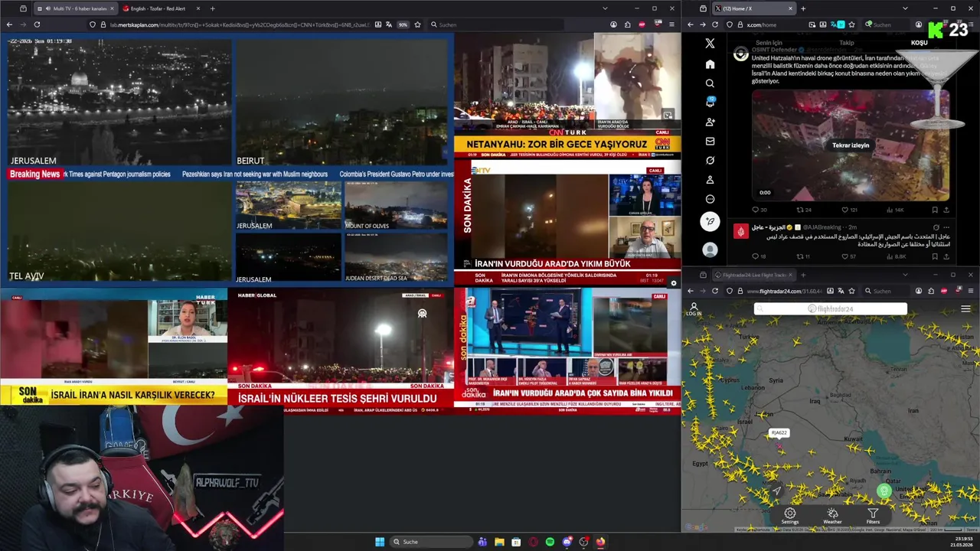Open more menu on AJABreaking post
The image size is (980, 551).
coord(946,227)
